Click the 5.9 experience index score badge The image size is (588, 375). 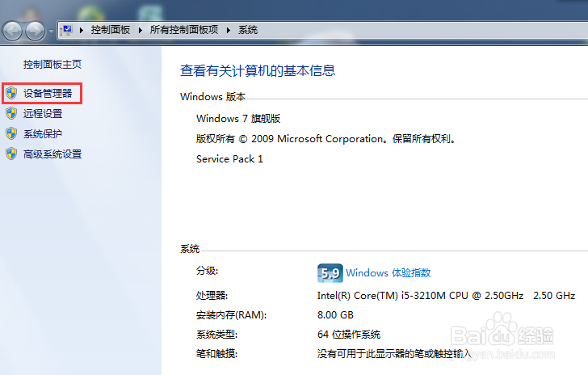(330, 273)
